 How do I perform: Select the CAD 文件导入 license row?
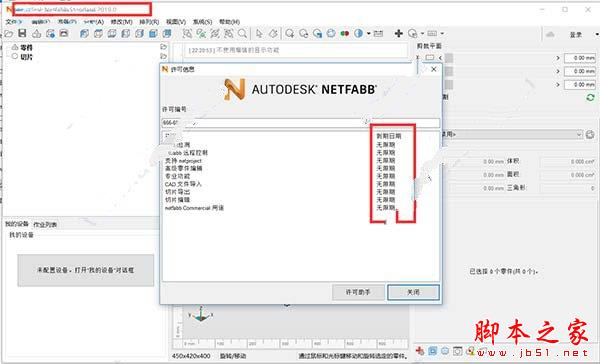pos(301,184)
